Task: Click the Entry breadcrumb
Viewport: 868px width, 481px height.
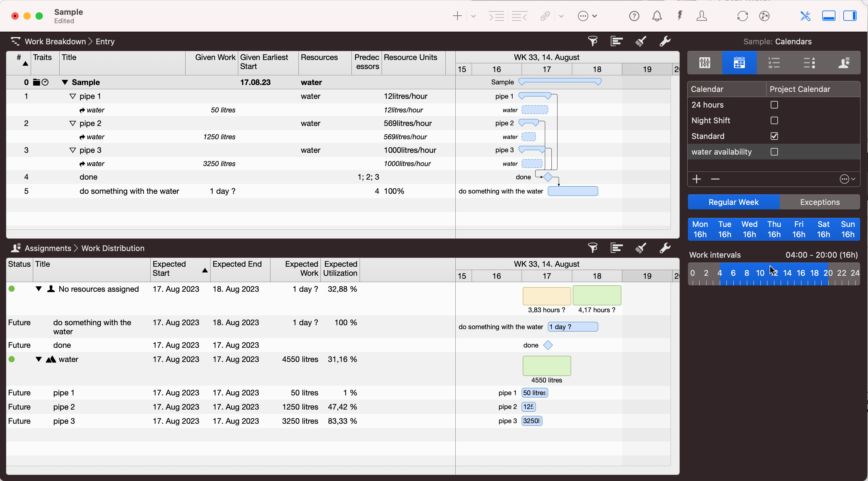Action: tap(105, 42)
